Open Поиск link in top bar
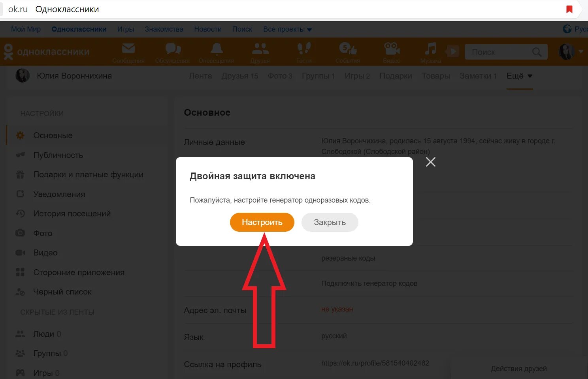This screenshot has width=588, height=379. click(242, 29)
